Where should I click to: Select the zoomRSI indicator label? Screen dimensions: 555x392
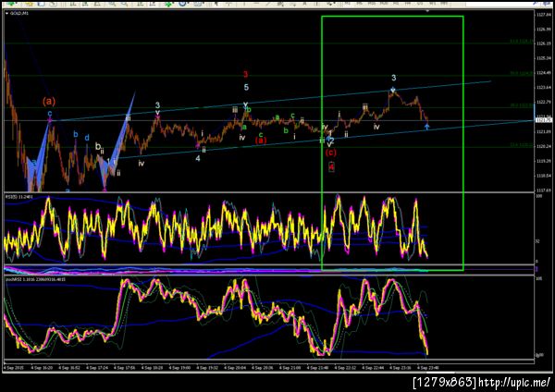35,279
